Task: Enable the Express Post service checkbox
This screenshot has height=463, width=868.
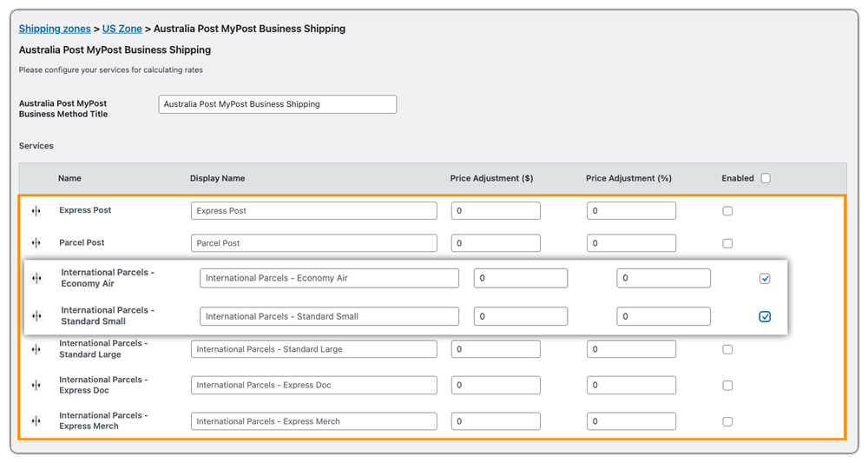Action: [x=727, y=211]
